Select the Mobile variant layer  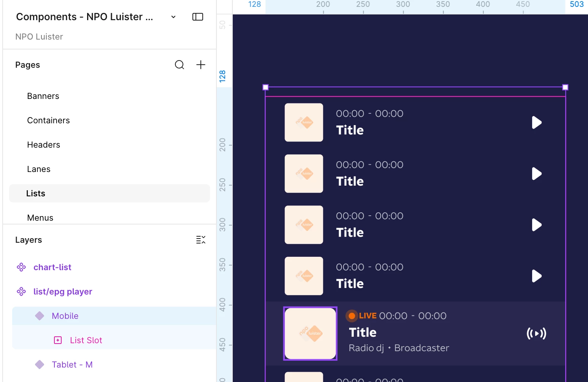pyautogui.click(x=114, y=316)
